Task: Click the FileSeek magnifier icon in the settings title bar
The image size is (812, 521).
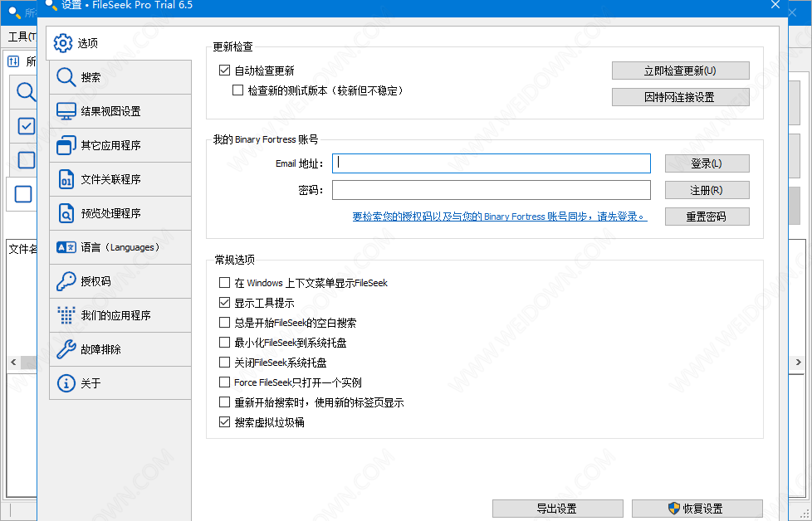Action: (51, 5)
